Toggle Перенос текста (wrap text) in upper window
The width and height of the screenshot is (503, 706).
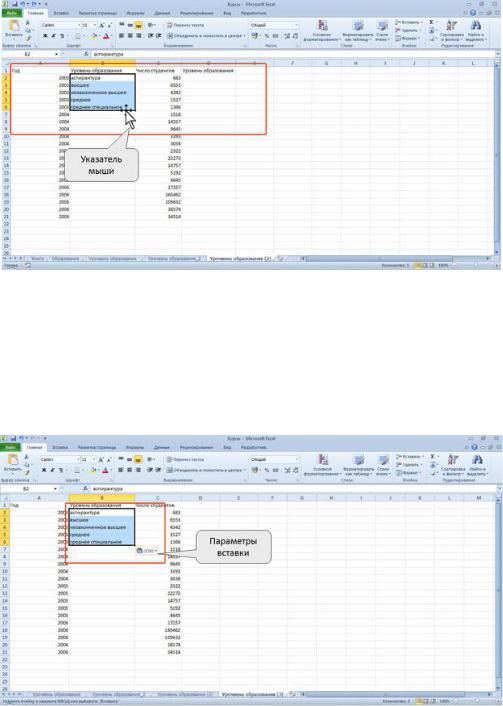(x=185, y=25)
